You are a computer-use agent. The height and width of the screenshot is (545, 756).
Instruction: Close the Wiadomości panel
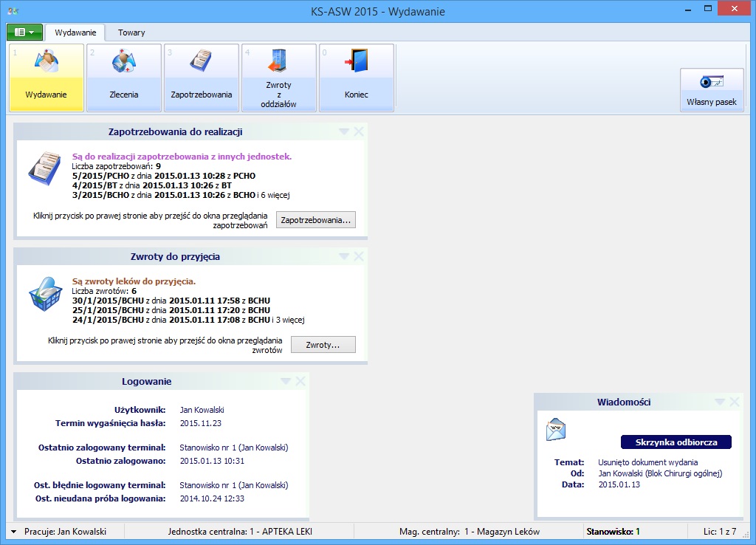734,402
